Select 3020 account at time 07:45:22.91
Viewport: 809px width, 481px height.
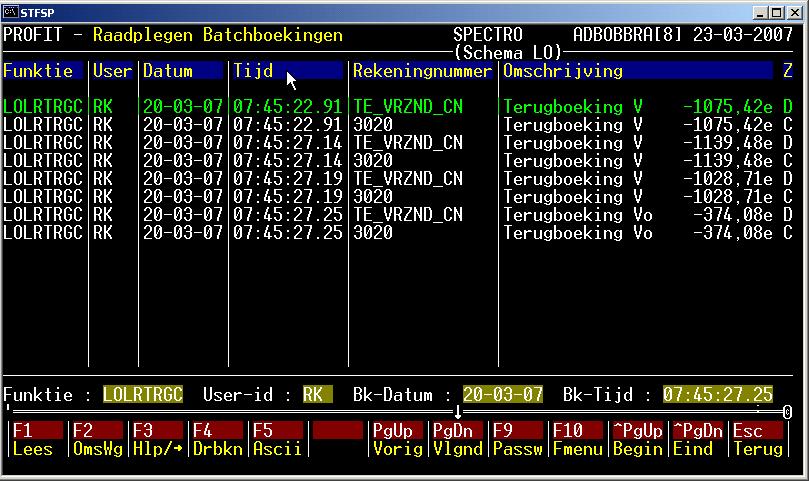(x=373, y=125)
